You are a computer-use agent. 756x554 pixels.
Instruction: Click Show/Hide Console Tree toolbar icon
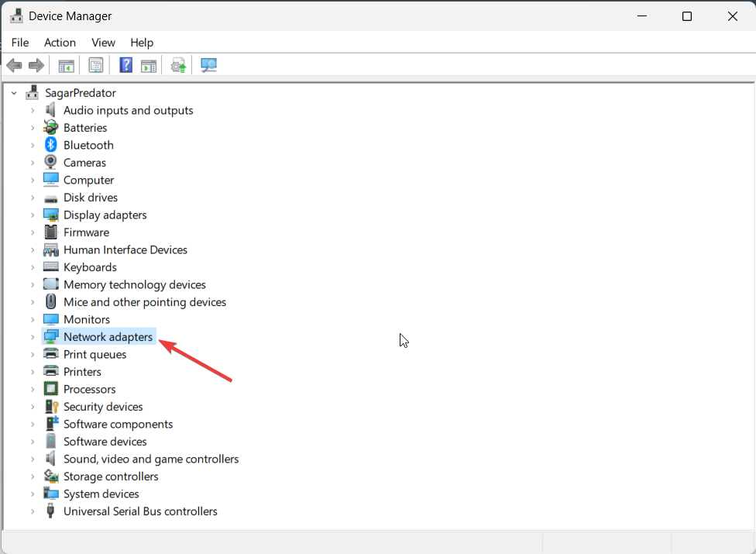click(x=66, y=66)
